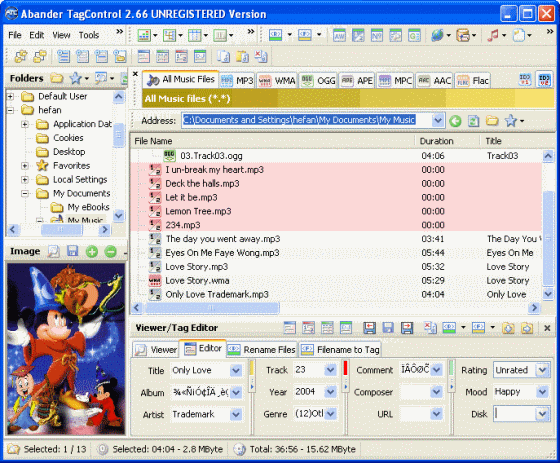Click the Mickey Mouse cover art image
Image resolution: width=560 pixels, height=463 pixels.
pyautogui.click(x=66, y=349)
